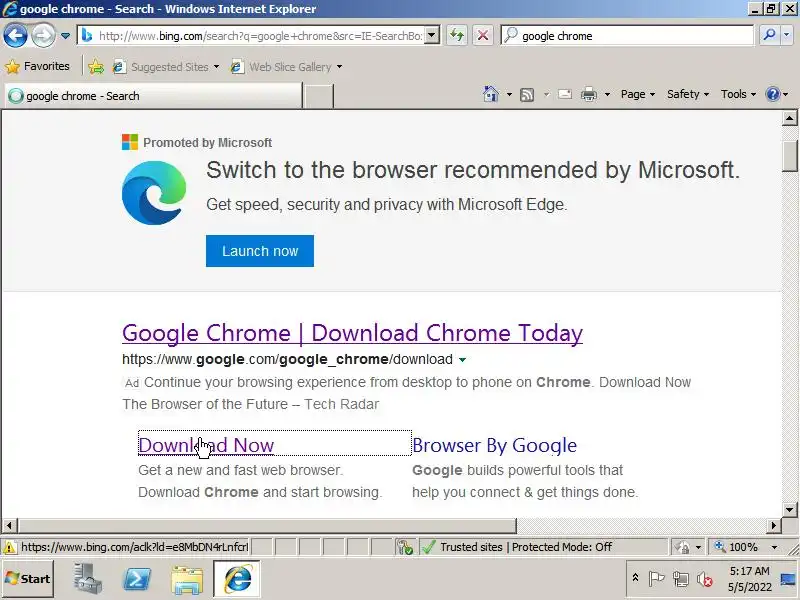
Task: Open the Download Now link
Action: 206,445
